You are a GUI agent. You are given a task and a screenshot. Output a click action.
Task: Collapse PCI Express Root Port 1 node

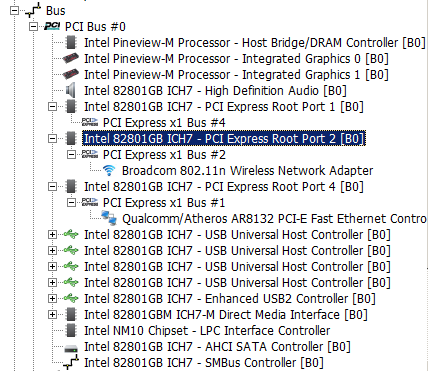tap(52, 107)
